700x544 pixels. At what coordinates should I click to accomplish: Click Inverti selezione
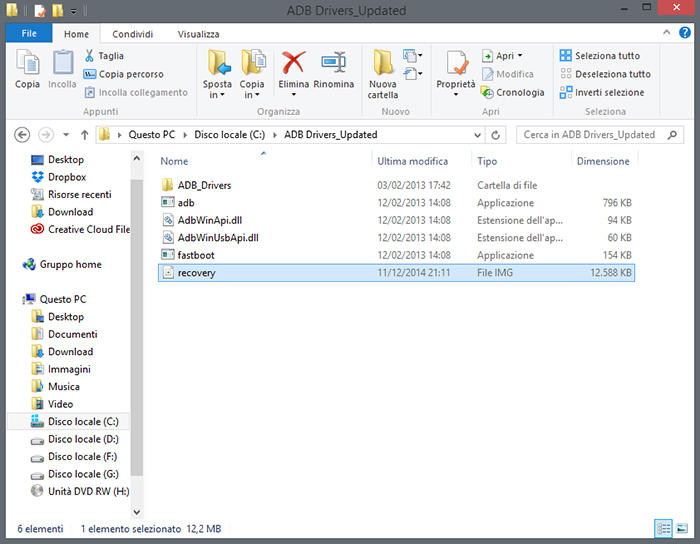[602, 92]
